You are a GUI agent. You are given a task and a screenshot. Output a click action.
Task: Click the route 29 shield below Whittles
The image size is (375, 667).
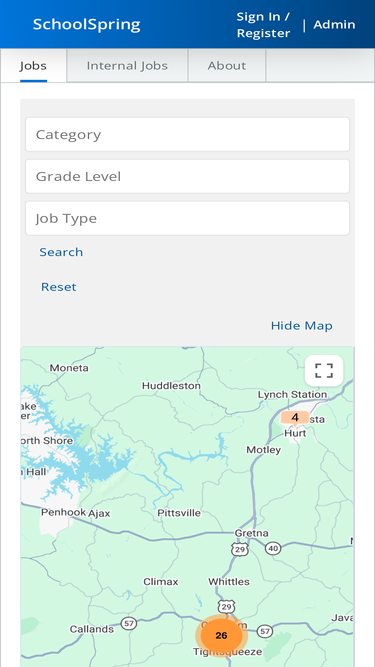coord(226,607)
